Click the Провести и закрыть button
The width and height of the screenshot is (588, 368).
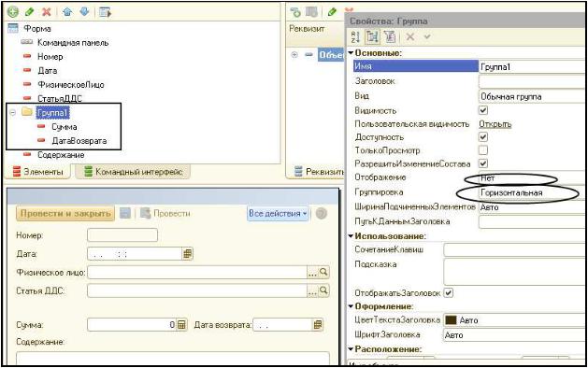65,213
